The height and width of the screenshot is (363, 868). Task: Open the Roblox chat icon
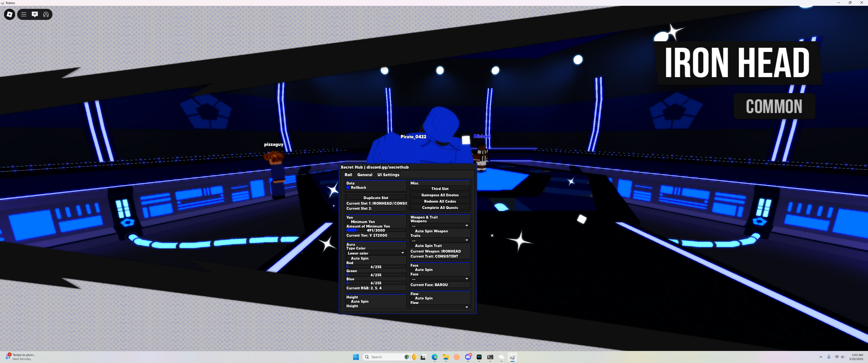pyautogui.click(x=35, y=14)
